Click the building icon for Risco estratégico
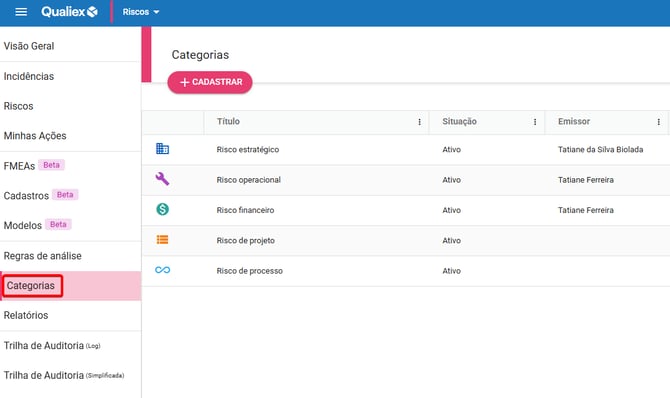The width and height of the screenshot is (670, 398). point(162,149)
